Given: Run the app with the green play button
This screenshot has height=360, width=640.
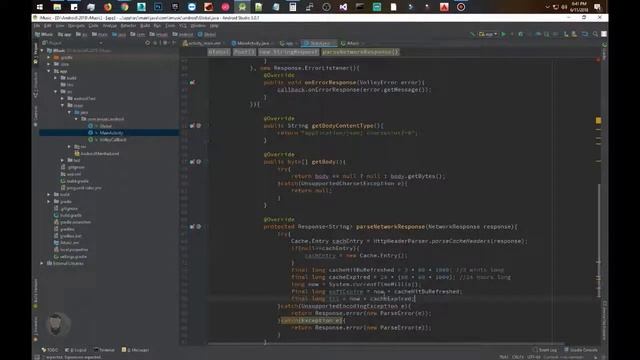Looking at the screenshot, I should 503,34.
